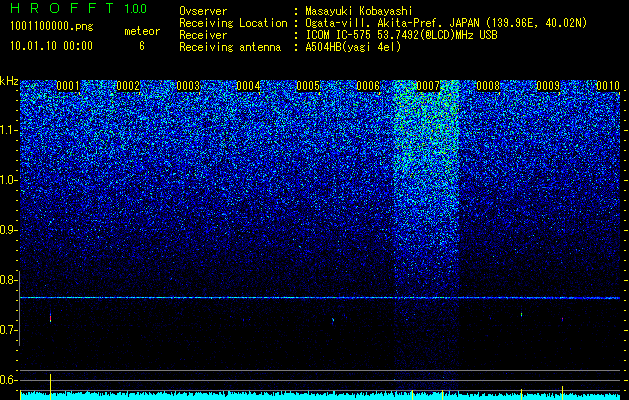Screen dimensions: 629x400
Task: Click the date stamp 10.01.10 00:00
Action: [51, 46]
